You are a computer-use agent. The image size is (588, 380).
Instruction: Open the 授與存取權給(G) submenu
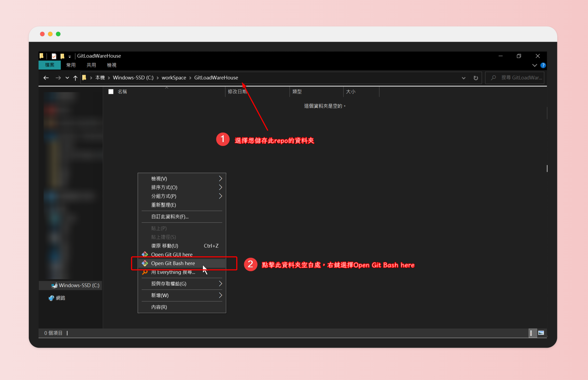(x=182, y=284)
